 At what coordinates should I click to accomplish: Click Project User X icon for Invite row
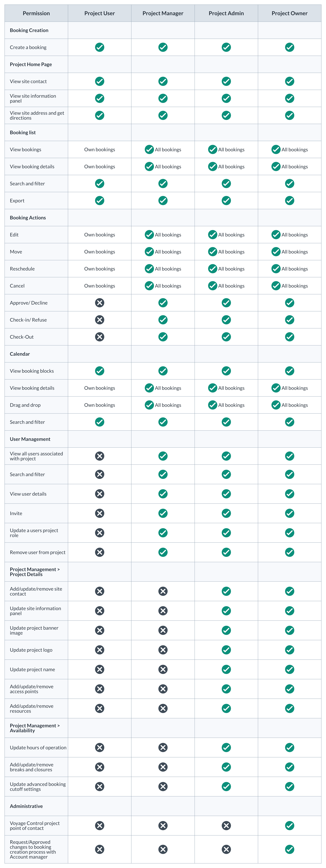tap(100, 513)
